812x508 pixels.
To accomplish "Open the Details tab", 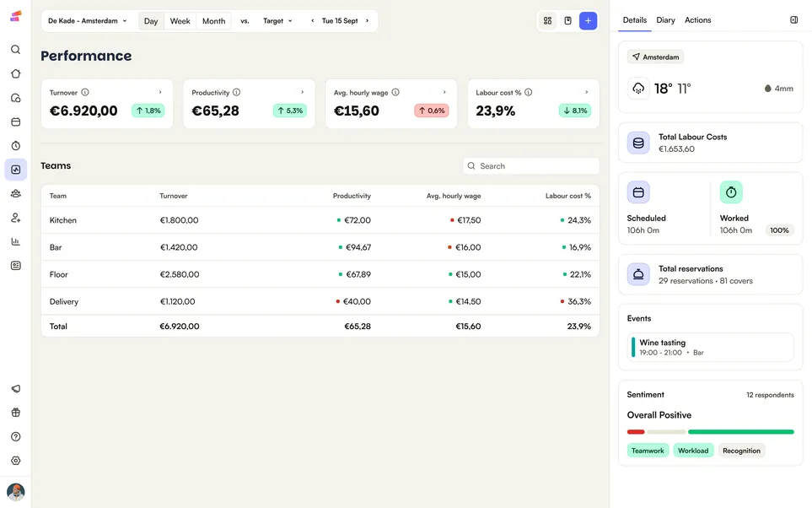I will [x=634, y=19].
